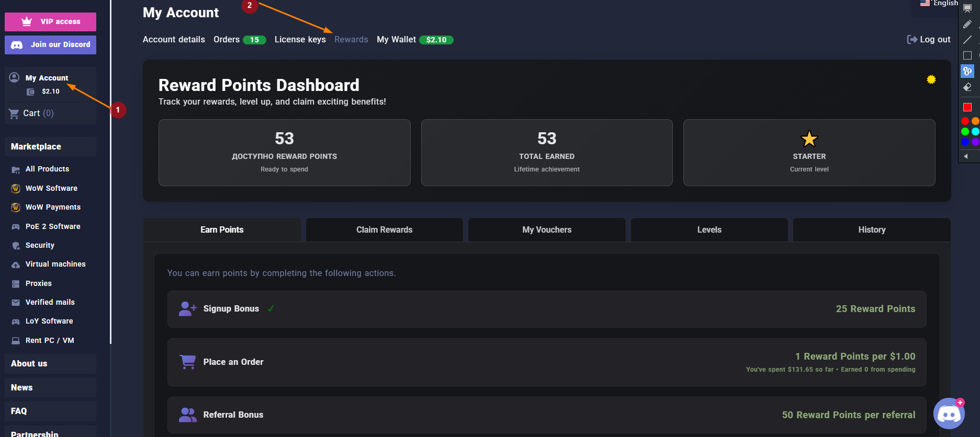Image resolution: width=980 pixels, height=437 pixels.
Task: Click the Total Earned points card
Action: [547, 153]
